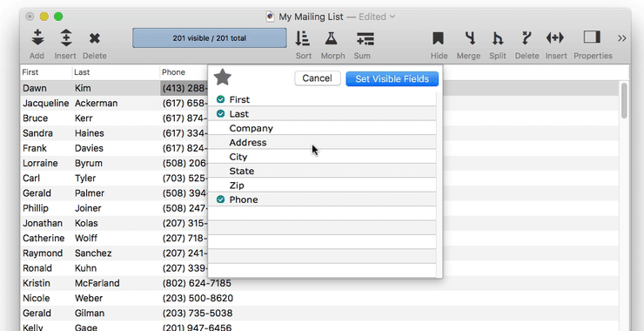Image resolution: width=644 pixels, height=331 pixels.
Task: Uncheck the Last field
Action: 220,114
